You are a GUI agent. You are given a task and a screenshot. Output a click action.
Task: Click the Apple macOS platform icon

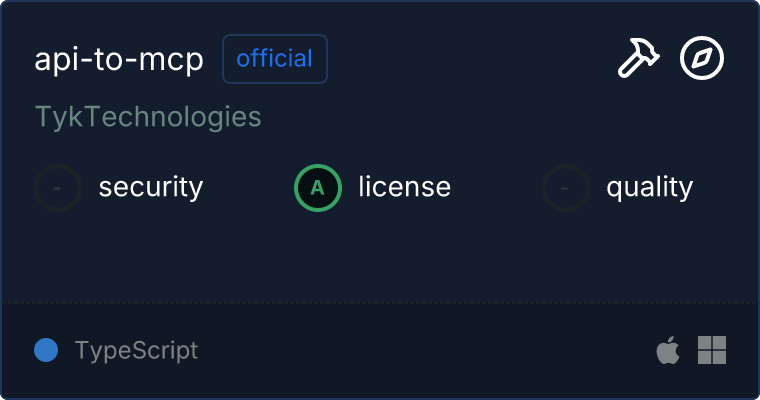point(667,350)
